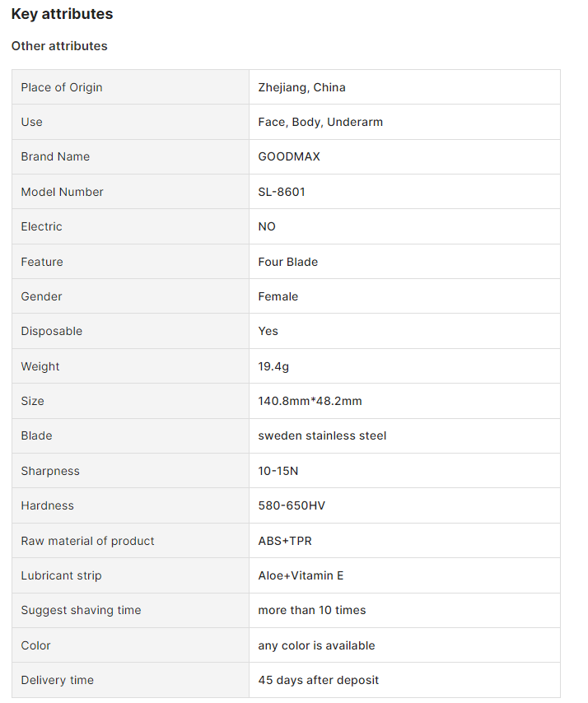Click the Suggest shaving time label
Viewport: 588px width, 703px height.
click(x=81, y=610)
